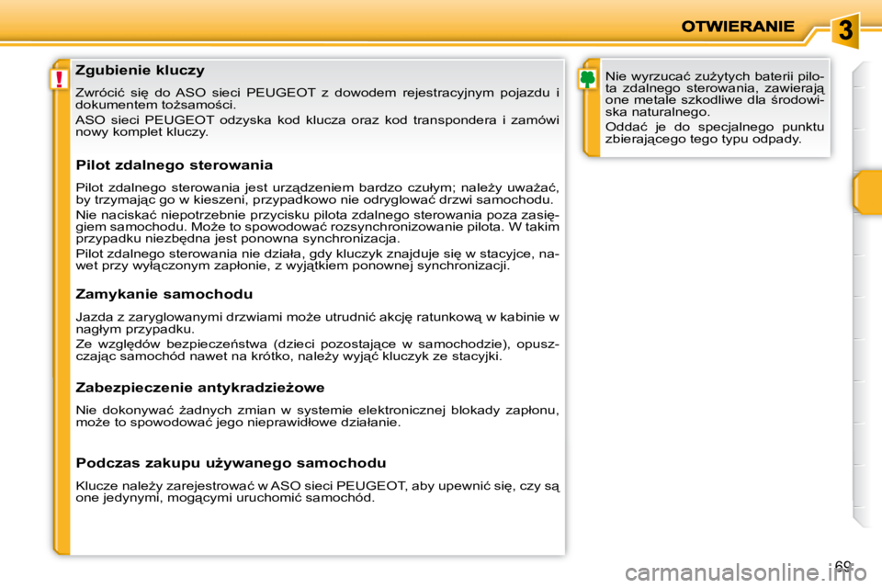Select paragraph 'Pilot zdalnego sterowania nie działa'

[317, 259]
